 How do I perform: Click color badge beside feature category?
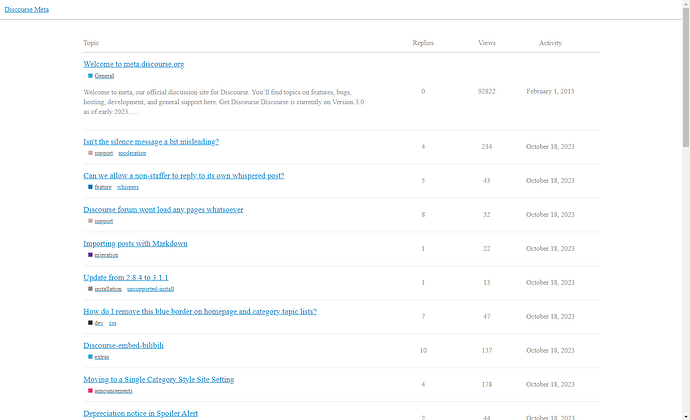[90, 187]
